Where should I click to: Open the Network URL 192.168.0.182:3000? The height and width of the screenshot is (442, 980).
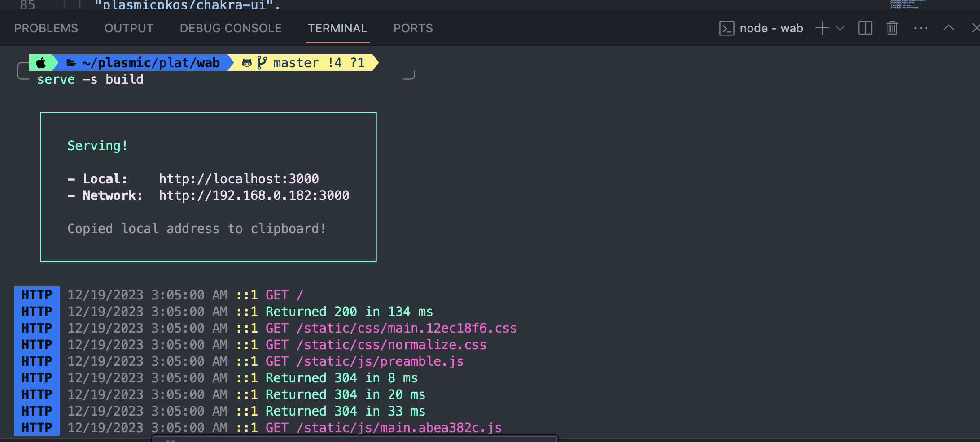point(254,195)
